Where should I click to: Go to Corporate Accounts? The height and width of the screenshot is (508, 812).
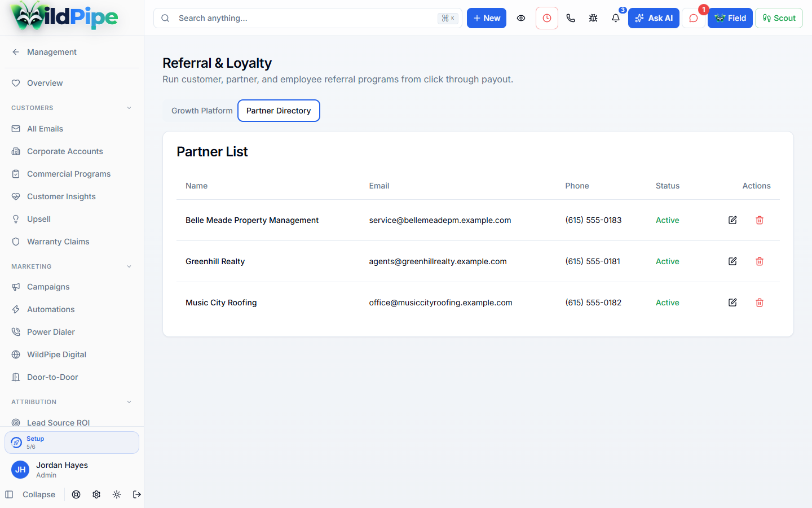72,151
